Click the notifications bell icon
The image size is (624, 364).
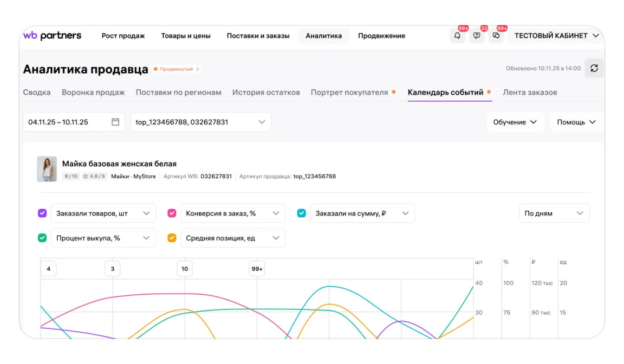(x=457, y=36)
